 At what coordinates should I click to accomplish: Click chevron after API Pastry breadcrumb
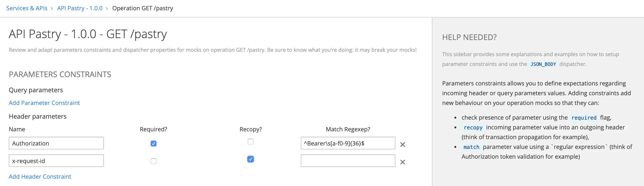point(107,9)
